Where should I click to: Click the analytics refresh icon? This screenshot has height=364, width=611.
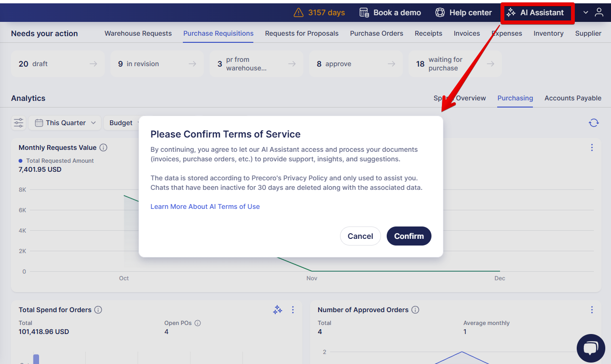click(593, 123)
